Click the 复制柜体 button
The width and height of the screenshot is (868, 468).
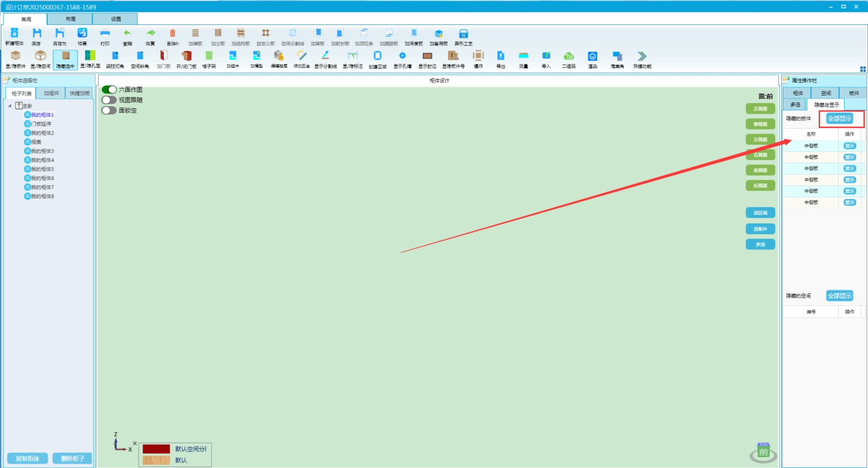click(x=27, y=458)
